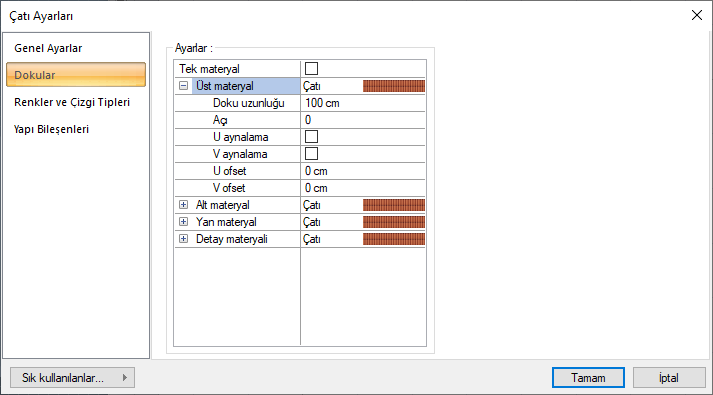The width and height of the screenshot is (713, 395).
Task: Expand the Yan materyal group
Action: point(183,221)
